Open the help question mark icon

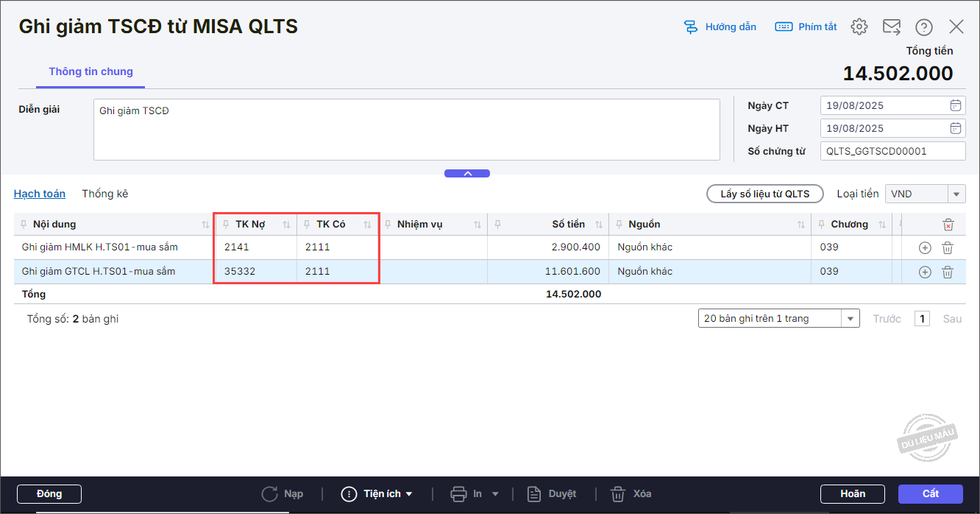[x=924, y=27]
